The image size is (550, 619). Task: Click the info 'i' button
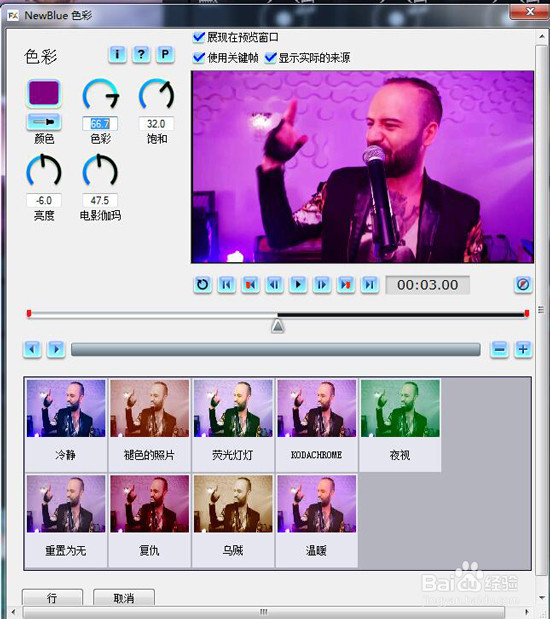(x=117, y=54)
